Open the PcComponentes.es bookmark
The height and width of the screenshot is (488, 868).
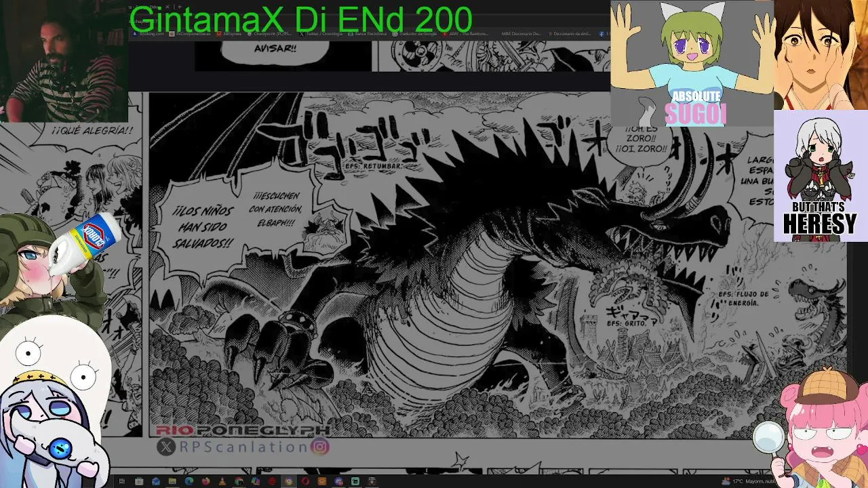click(x=189, y=33)
